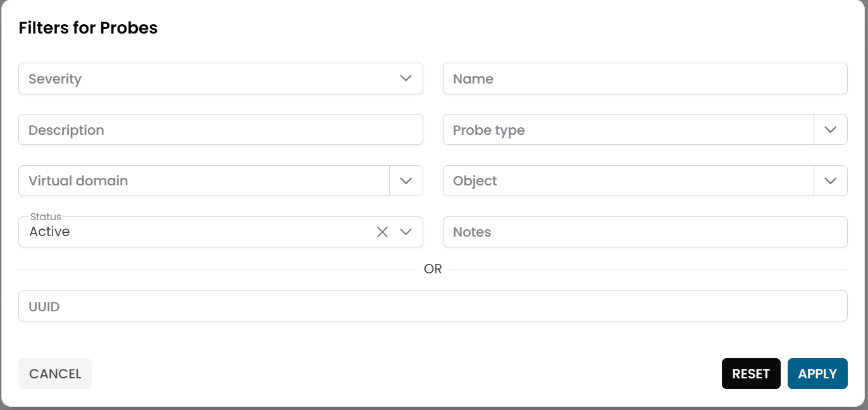Click the Filters for Probes heading

pos(88,28)
